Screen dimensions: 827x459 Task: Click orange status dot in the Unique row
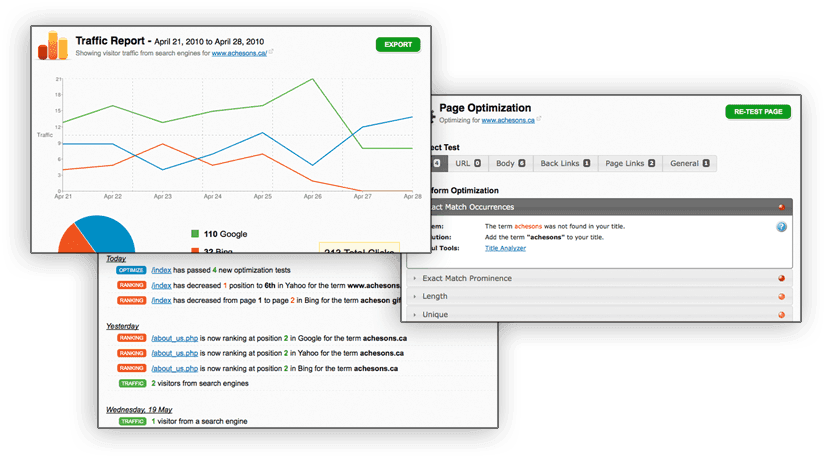[782, 315]
